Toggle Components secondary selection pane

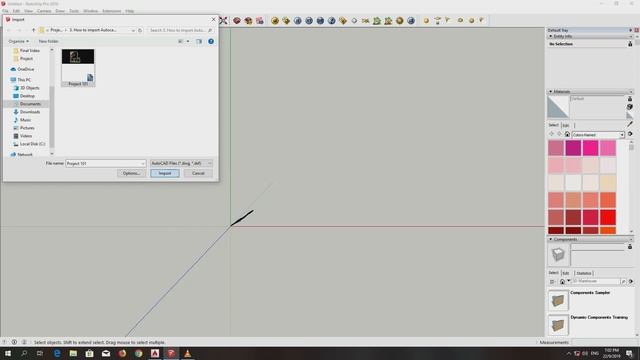(x=630, y=247)
